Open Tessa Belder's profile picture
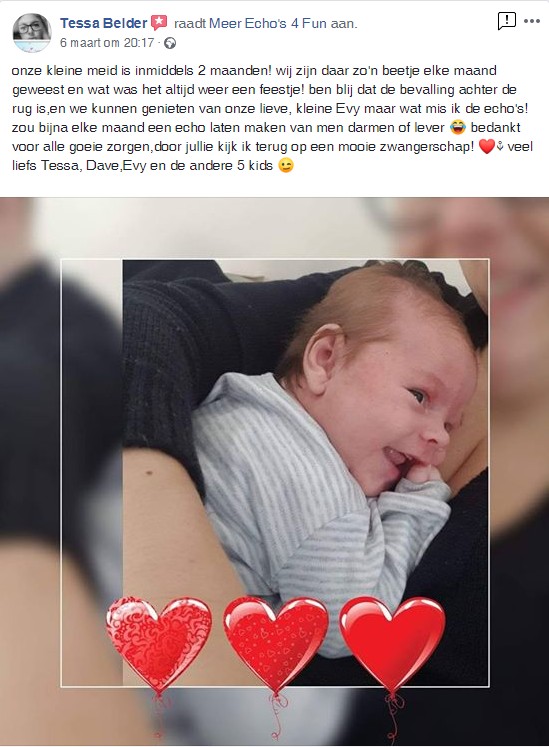The image size is (549, 747). [32, 32]
